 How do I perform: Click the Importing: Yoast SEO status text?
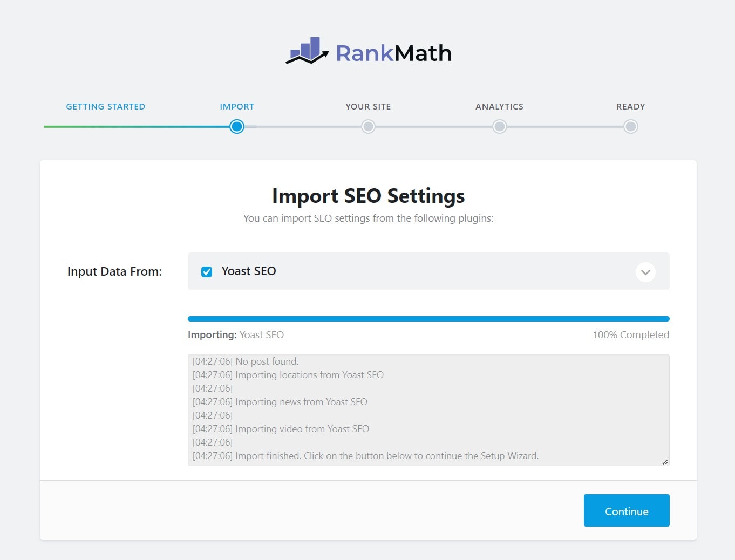tap(236, 335)
